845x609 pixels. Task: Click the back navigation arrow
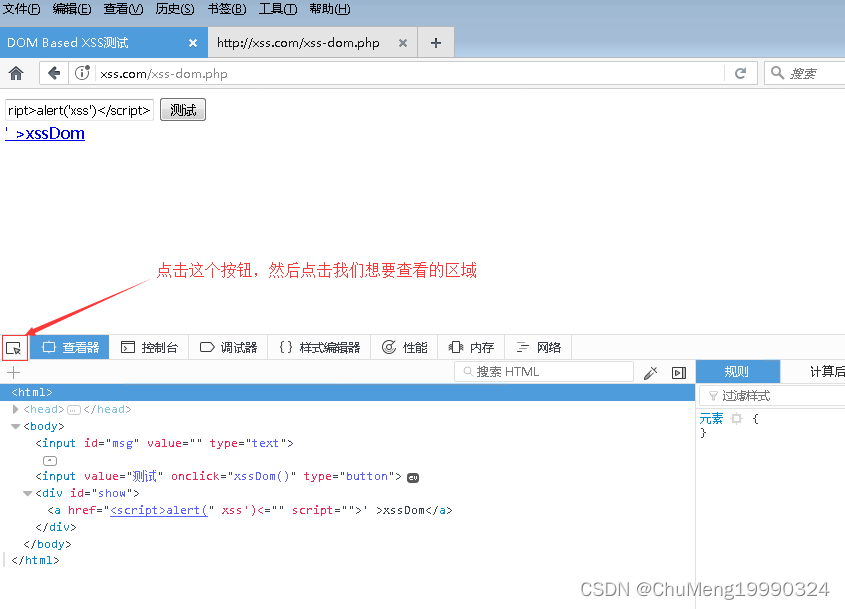click(54, 73)
